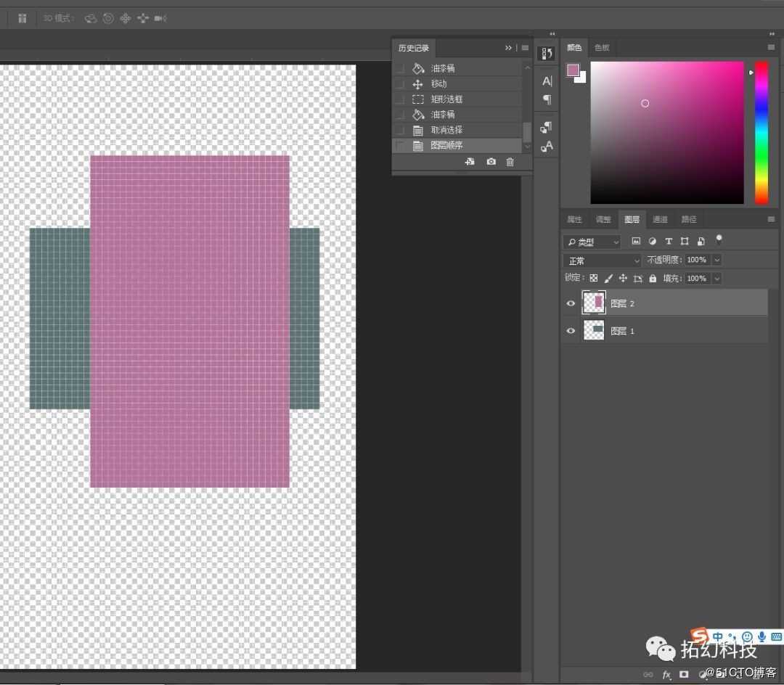Click the 图层 1 layer thumbnail
The width and height of the screenshot is (784, 685).
(x=594, y=331)
